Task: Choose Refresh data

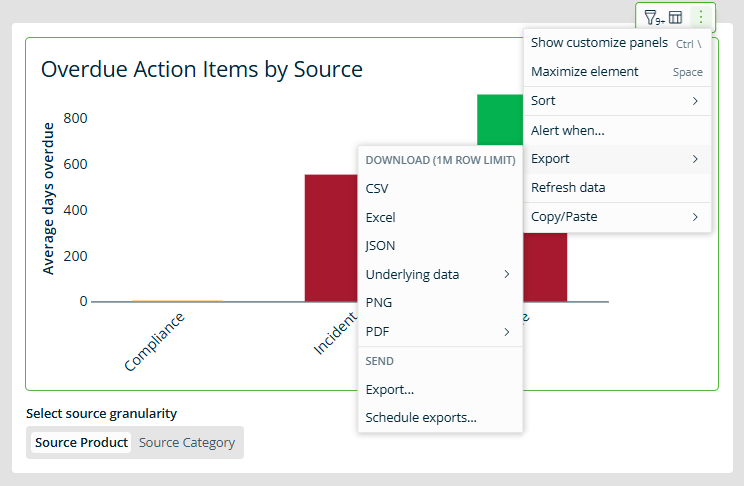Action: 568,187
